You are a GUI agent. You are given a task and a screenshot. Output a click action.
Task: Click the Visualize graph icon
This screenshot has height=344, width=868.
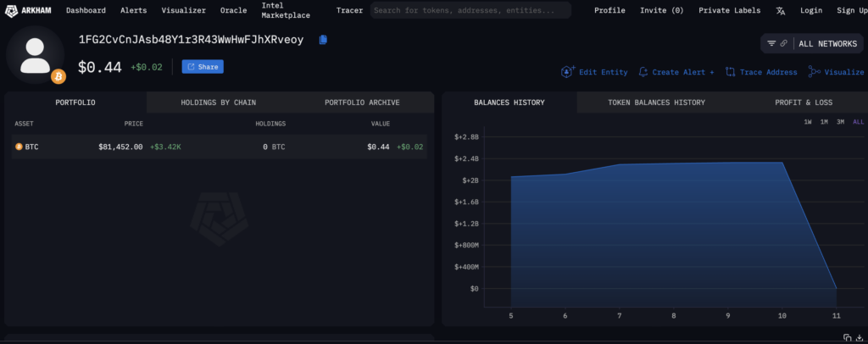pos(815,72)
